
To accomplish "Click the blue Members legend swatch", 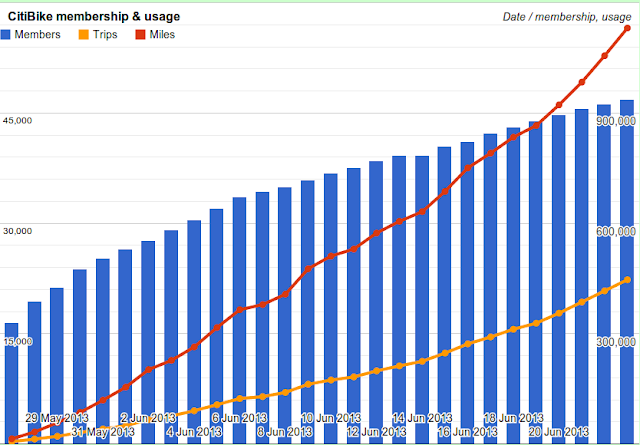I will click(x=5, y=35).
